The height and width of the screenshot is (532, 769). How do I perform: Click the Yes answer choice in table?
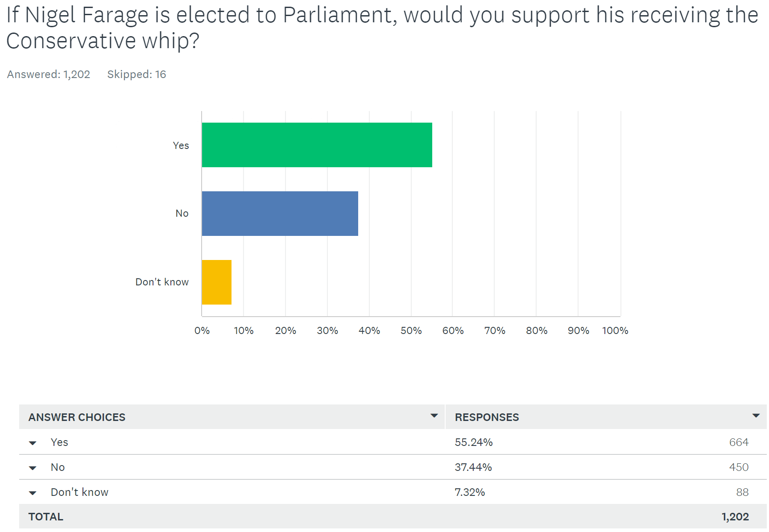click(59, 442)
